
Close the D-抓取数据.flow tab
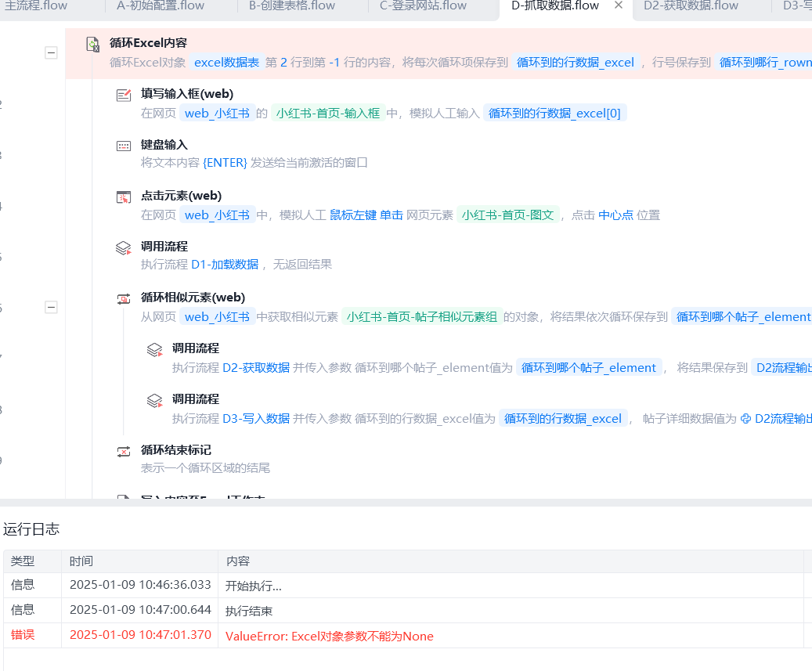619,5
